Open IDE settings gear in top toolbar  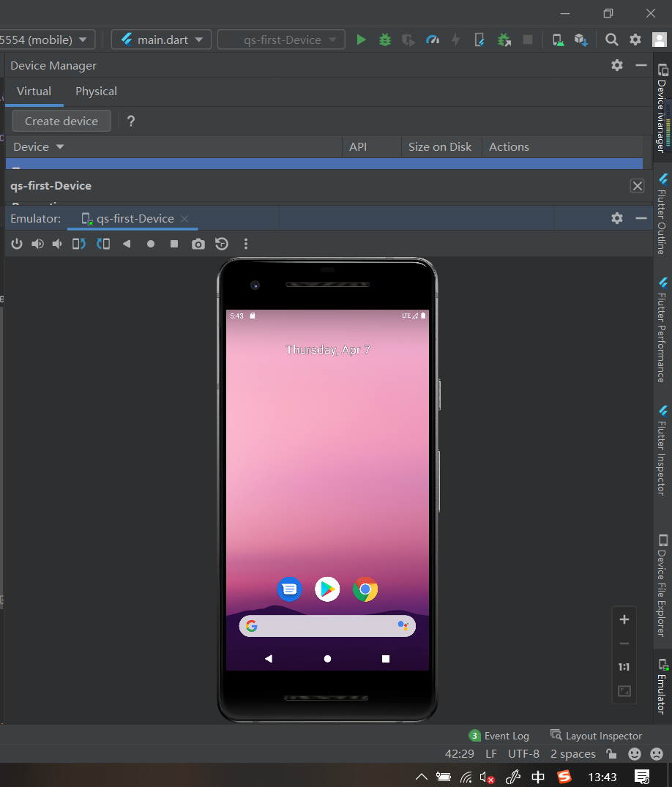point(635,40)
